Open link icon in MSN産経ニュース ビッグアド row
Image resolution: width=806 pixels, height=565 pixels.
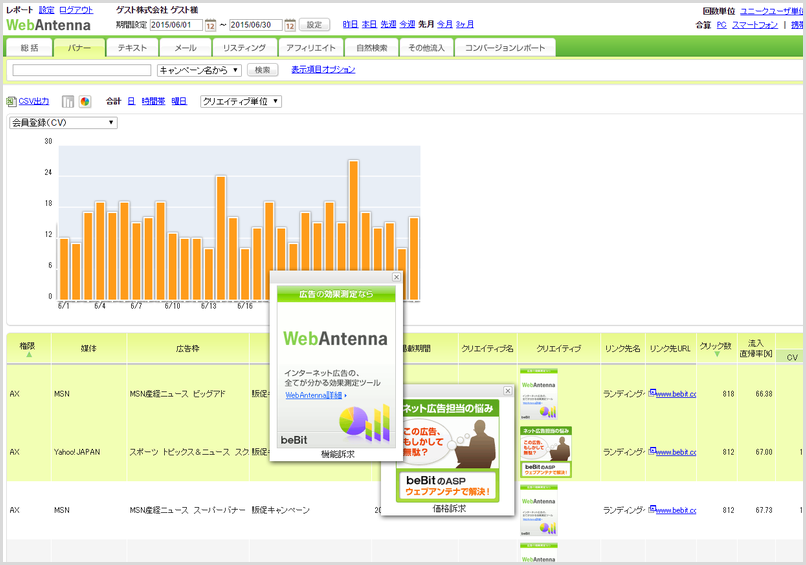652,393
